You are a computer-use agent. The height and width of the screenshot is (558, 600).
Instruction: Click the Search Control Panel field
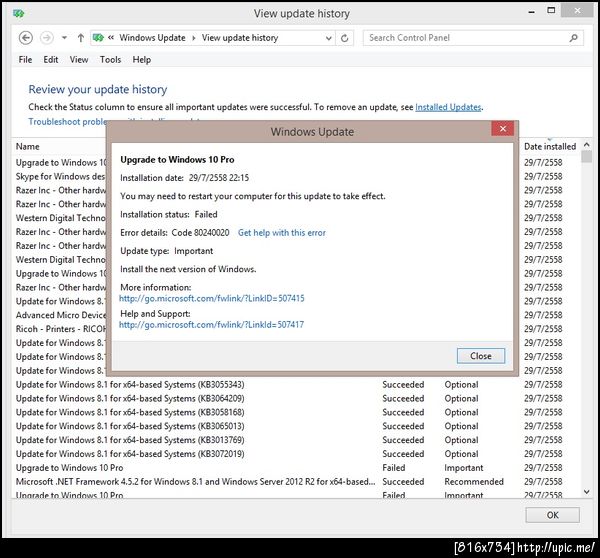[x=473, y=38]
